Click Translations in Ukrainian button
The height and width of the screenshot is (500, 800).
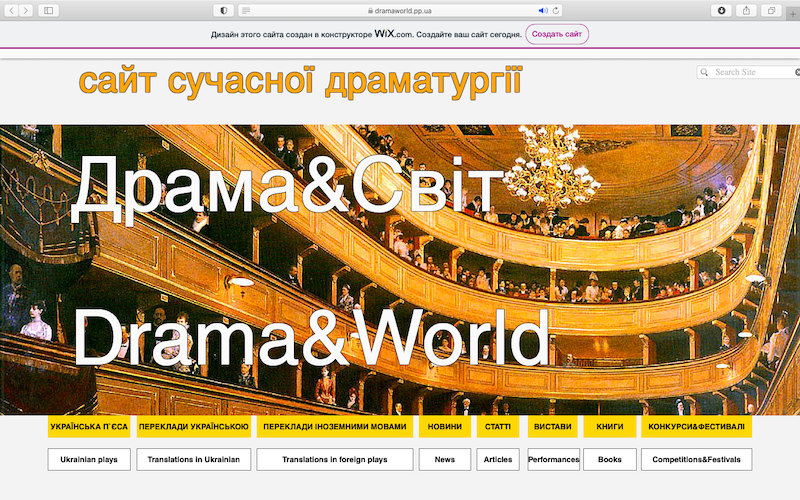pyautogui.click(x=193, y=459)
